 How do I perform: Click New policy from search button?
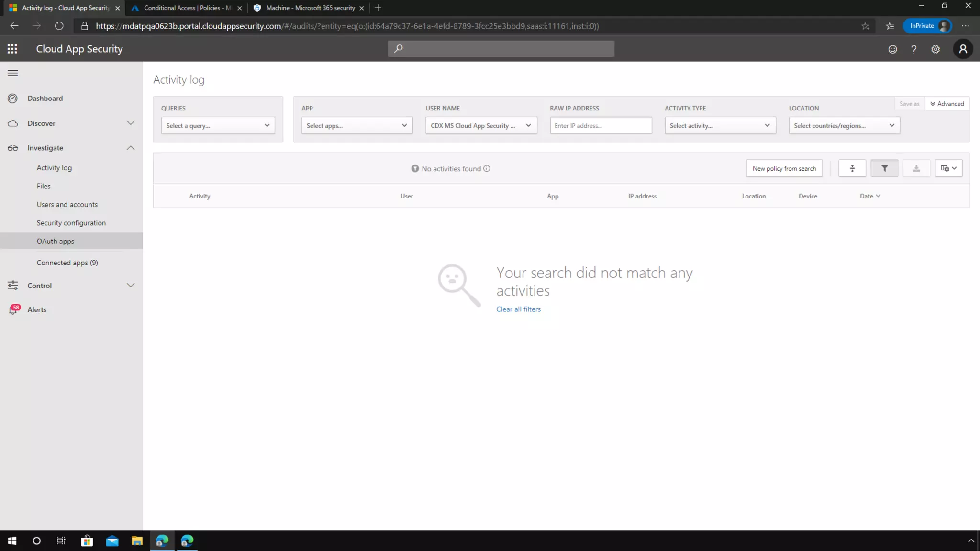point(784,168)
